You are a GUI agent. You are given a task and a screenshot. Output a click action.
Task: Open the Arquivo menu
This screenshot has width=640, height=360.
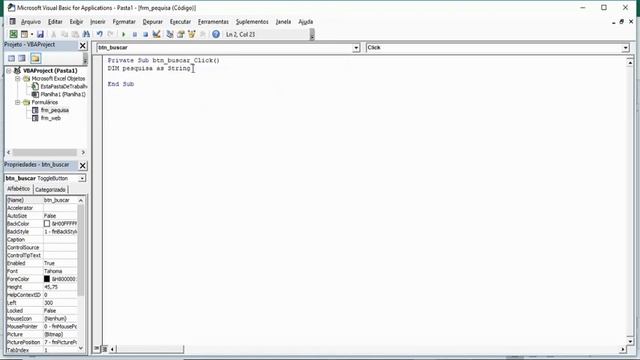pyautogui.click(x=31, y=22)
